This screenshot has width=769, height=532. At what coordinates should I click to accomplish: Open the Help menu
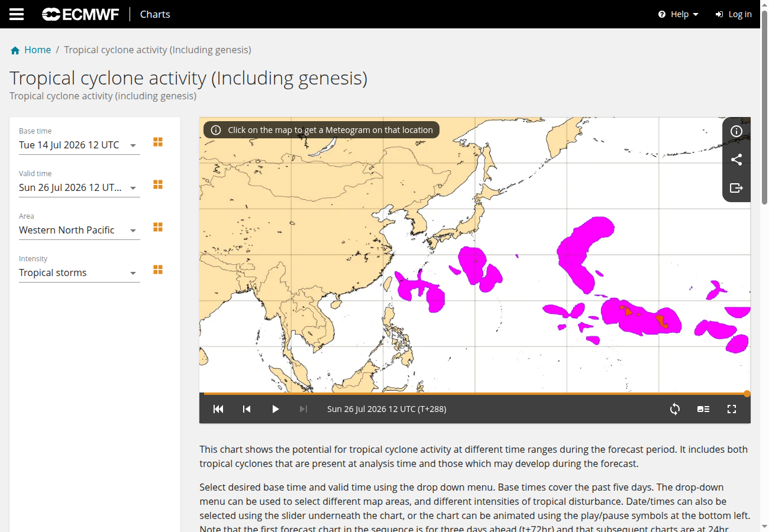(678, 14)
